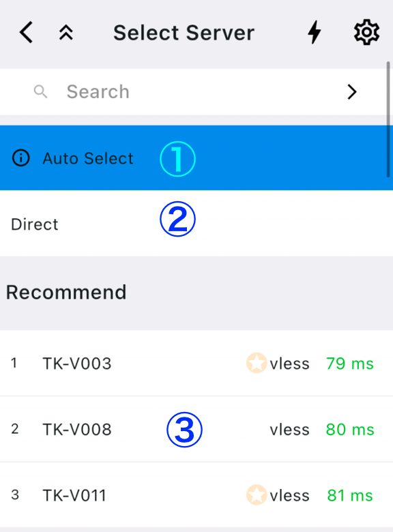
Task: Click the circled number 2 marker
Action: coord(177,219)
